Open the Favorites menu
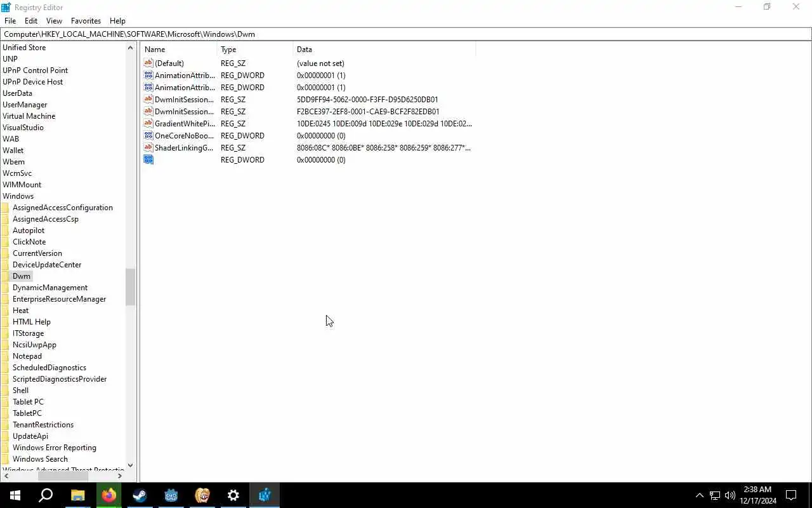Screen dimensions: 812x508 (x=86, y=20)
